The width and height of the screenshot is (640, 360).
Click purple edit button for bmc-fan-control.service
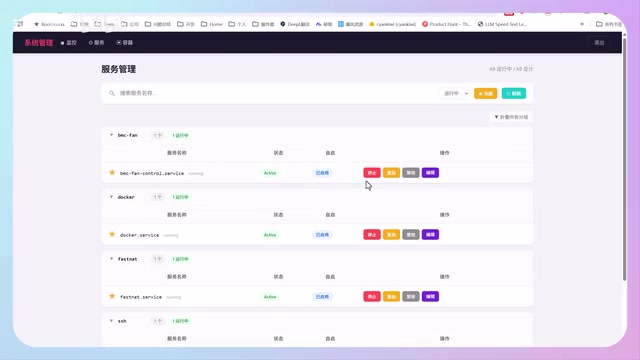430,173
